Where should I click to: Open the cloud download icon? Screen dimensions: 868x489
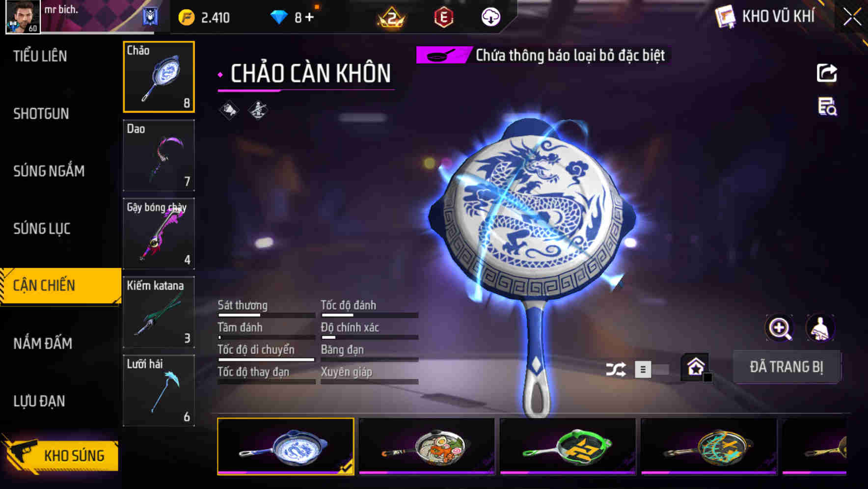coord(490,17)
